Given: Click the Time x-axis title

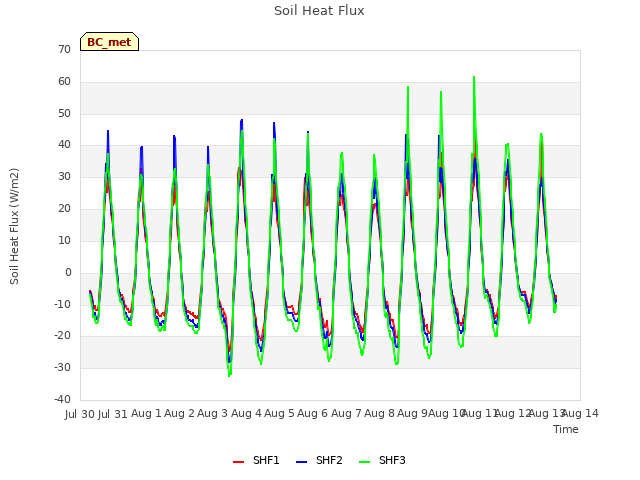Looking at the screenshot, I should pos(566,429).
